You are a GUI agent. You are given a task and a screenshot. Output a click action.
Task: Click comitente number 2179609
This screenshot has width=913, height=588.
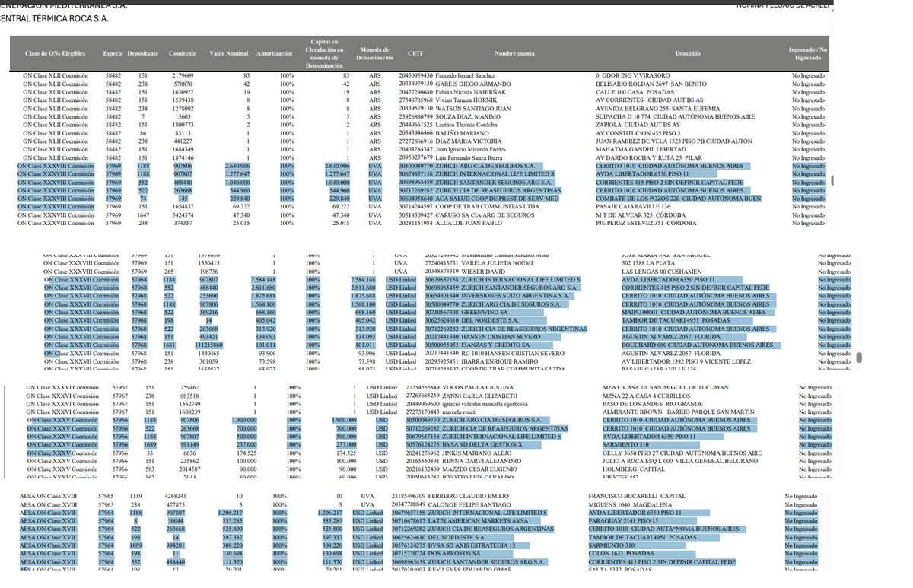click(183, 76)
